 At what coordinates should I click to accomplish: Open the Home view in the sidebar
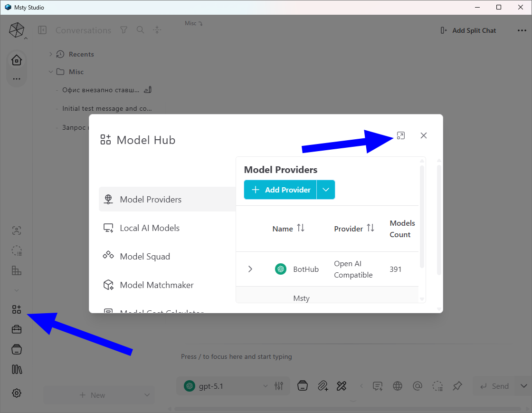17,60
